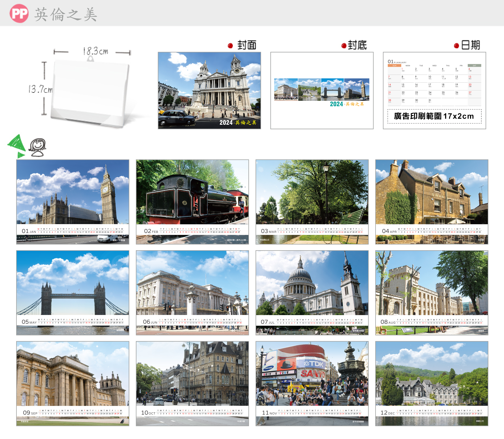Click the red dot beside 封面

230,46
